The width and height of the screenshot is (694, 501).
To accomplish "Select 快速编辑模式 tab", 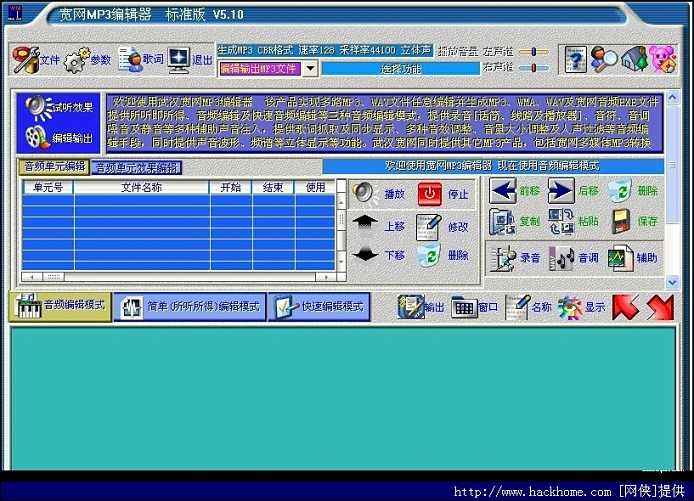I will tap(319, 306).
